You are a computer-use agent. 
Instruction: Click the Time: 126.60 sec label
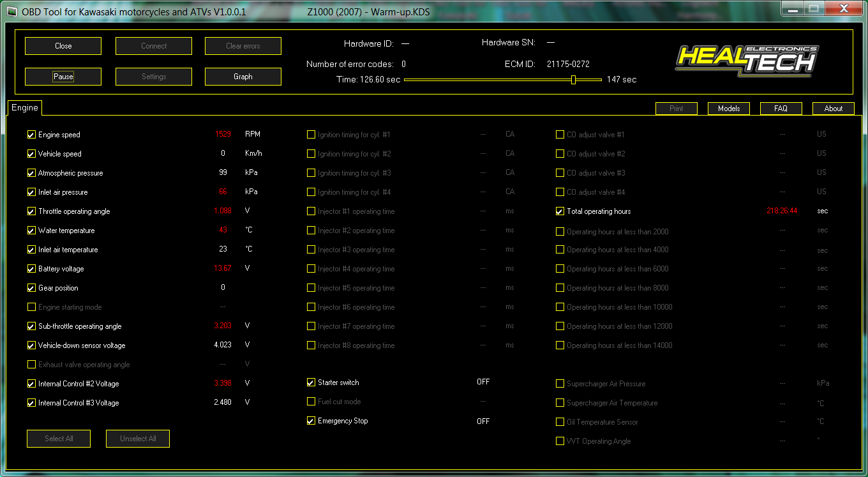(368, 80)
